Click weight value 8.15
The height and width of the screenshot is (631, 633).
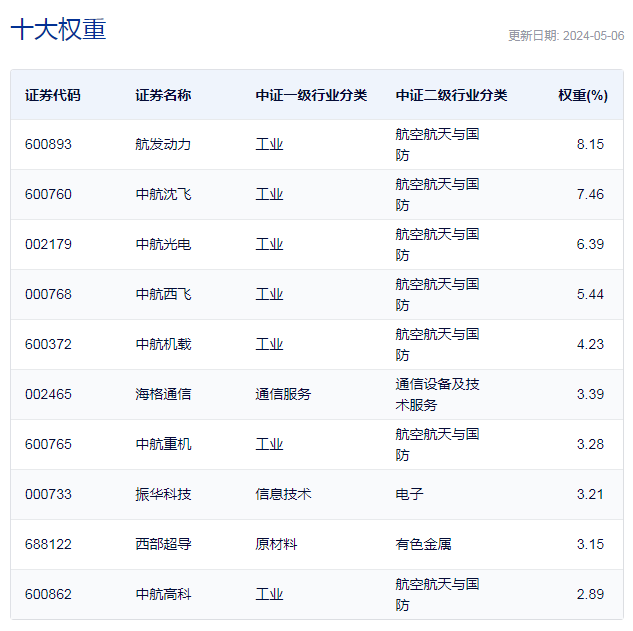[x=590, y=144]
